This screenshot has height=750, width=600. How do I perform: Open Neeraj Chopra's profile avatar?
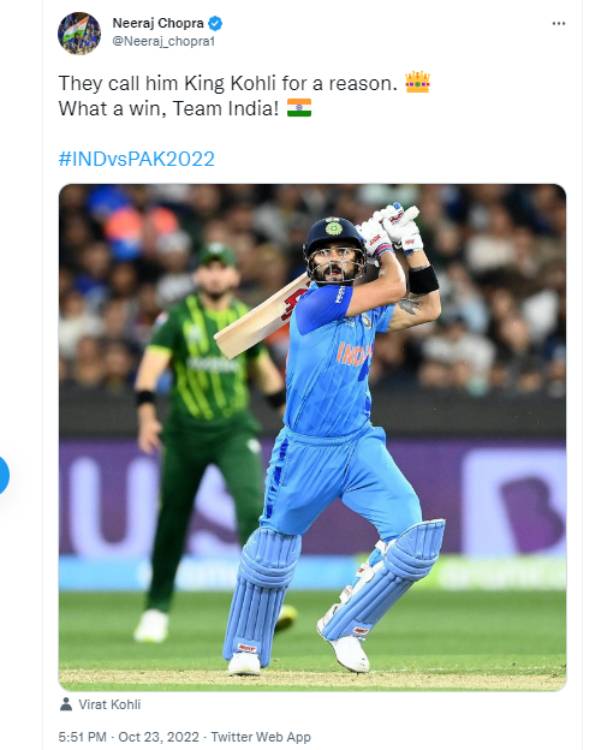[78, 33]
